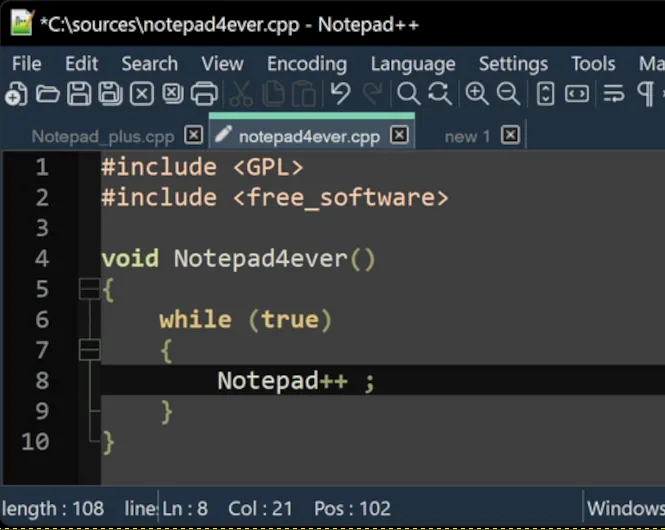Toggle Show All Characters pilcrow icon
The height and width of the screenshot is (530, 665).
click(645, 95)
